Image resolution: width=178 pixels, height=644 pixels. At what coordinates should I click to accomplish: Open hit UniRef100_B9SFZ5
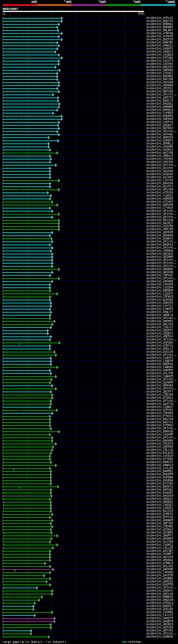(x=160, y=40)
